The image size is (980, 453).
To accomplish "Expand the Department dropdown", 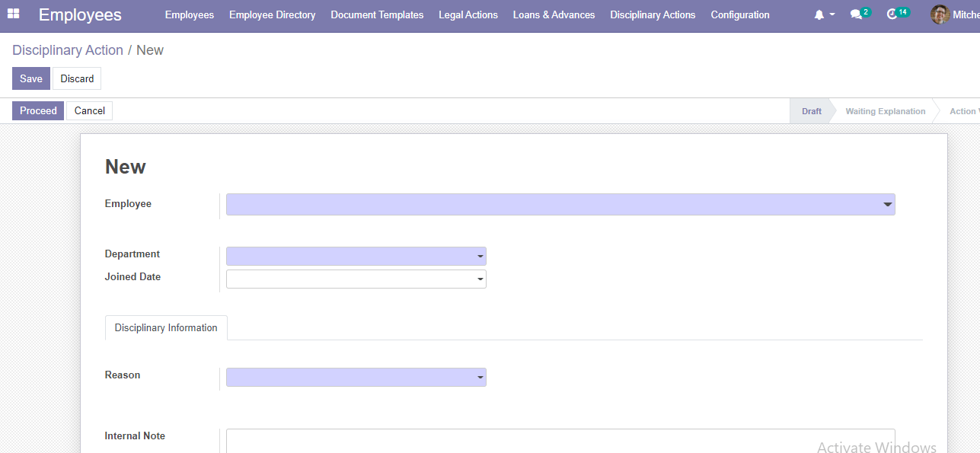I will coord(356,257).
